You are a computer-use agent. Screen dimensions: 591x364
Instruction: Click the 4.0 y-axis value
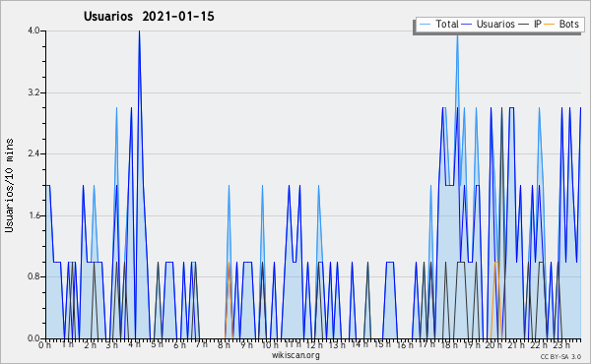33,30
